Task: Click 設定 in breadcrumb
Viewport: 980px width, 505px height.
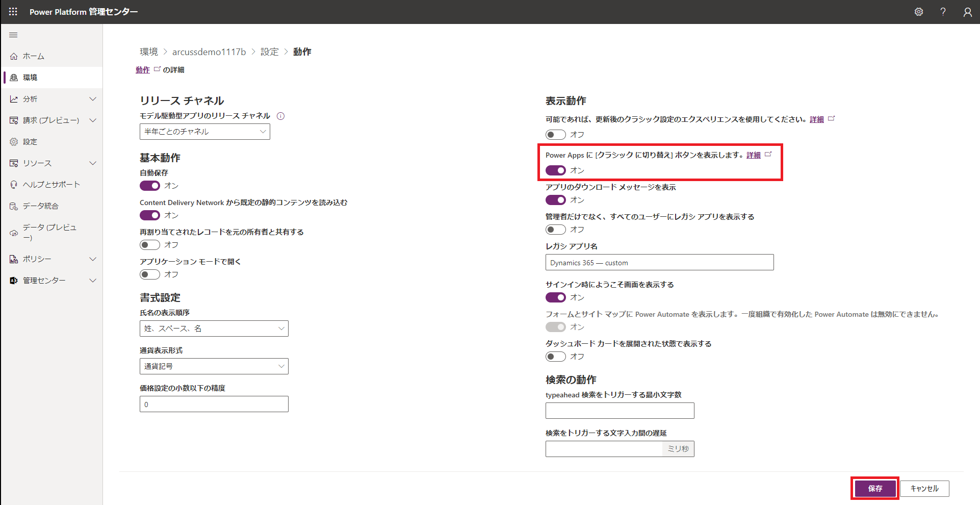Action: [270, 52]
